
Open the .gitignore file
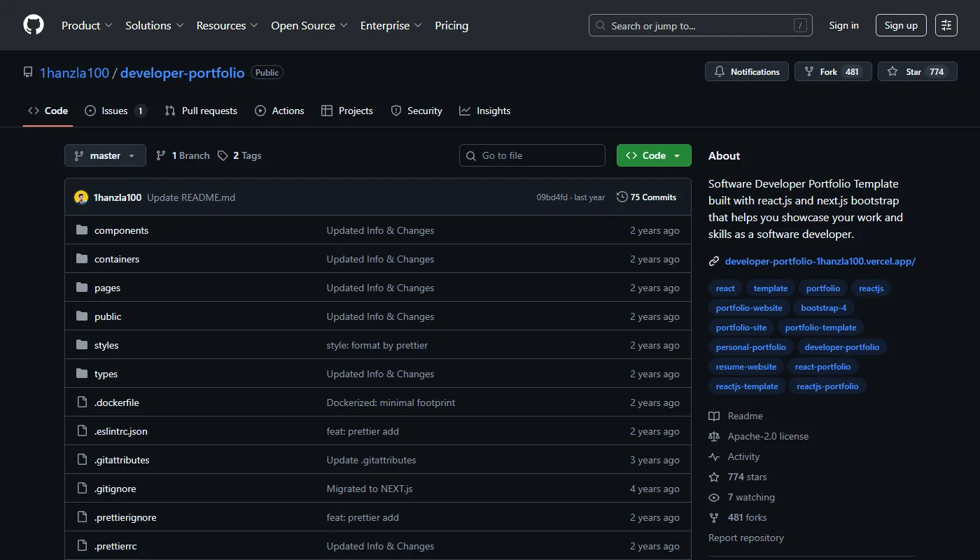(x=115, y=489)
